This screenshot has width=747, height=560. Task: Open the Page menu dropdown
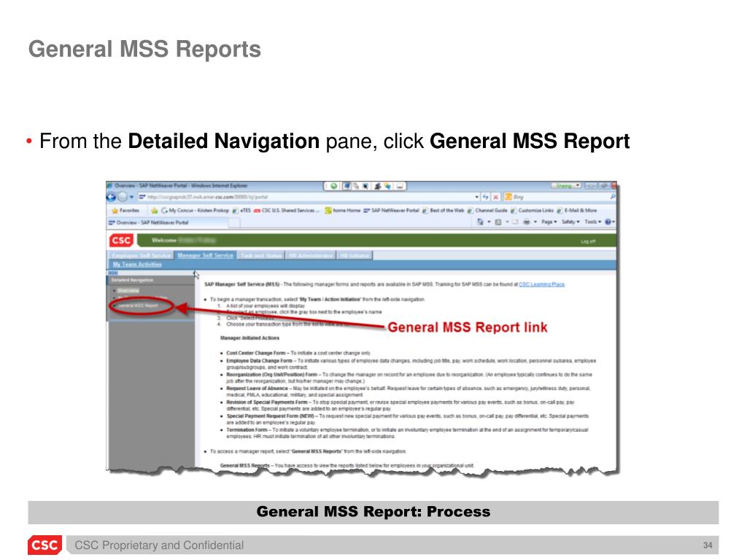click(549, 222)
